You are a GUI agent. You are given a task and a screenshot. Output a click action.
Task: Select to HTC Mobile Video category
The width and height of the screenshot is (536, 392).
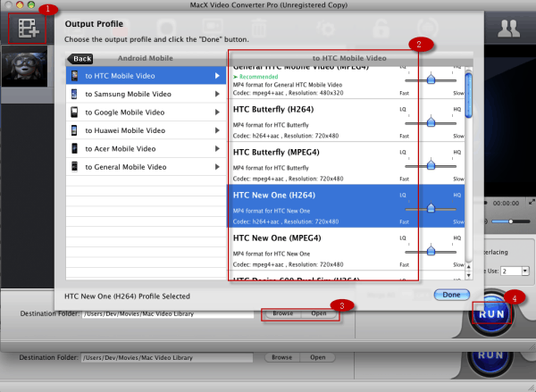coord(146,76)
